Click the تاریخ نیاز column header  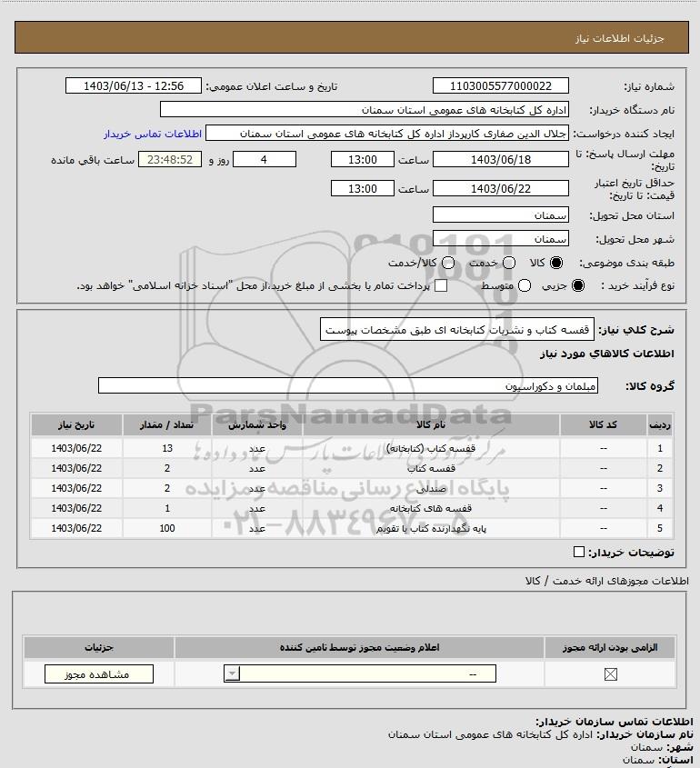point(76,424)
